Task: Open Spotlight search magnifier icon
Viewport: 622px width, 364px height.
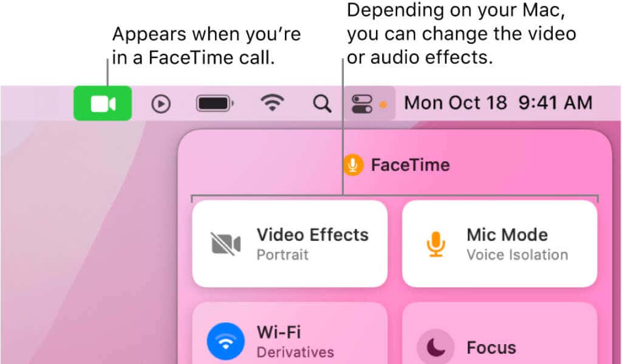Action: [x=322, y=104]
